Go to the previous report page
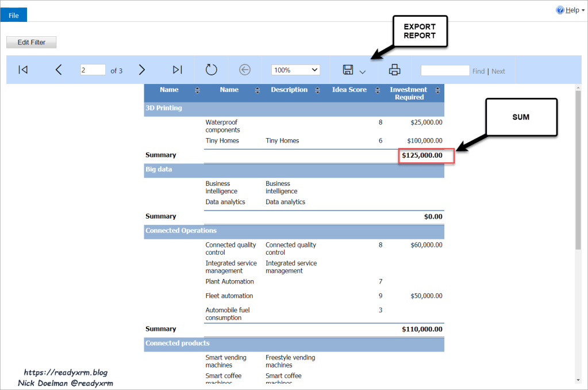Viewport: 588px width, 390px height. [x=59, y=70]
